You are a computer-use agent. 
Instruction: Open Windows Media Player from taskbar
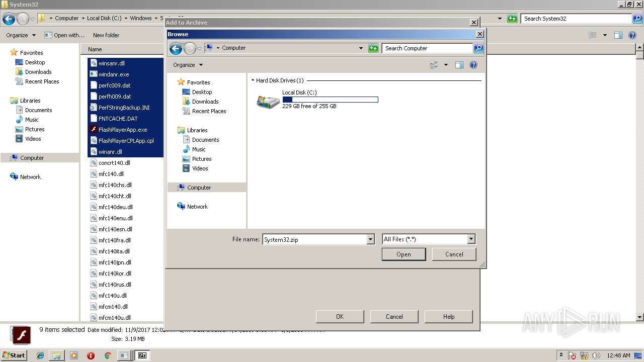(74, 355)
